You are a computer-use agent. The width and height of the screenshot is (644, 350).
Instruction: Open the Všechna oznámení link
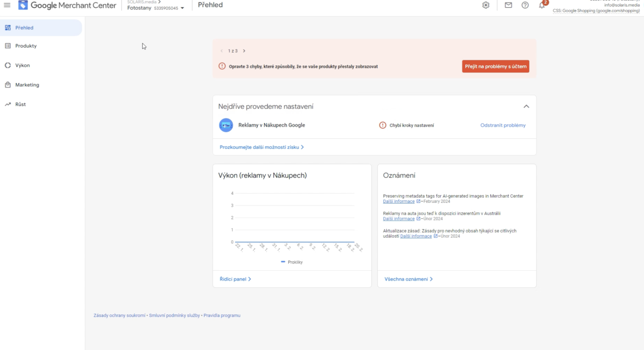click(x=409, y=279)
